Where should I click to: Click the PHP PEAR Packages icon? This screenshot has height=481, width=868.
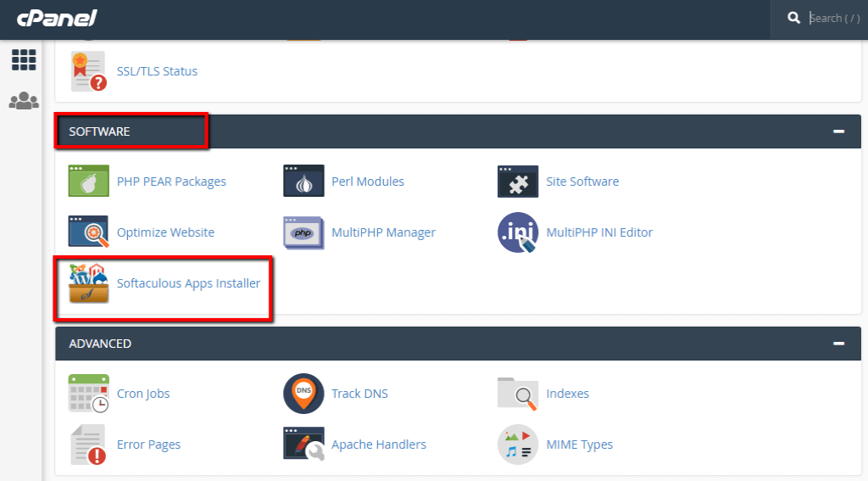click(x=88, y=182)
